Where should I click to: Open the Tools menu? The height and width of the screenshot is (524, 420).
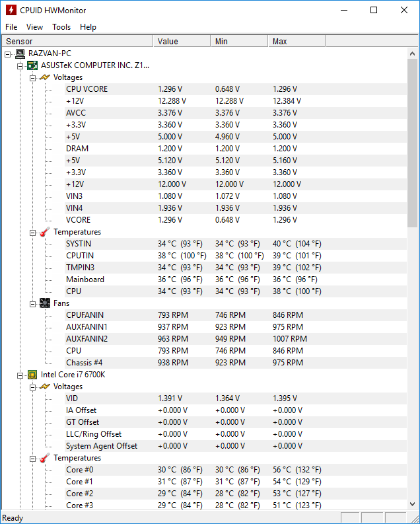[61, 27]
